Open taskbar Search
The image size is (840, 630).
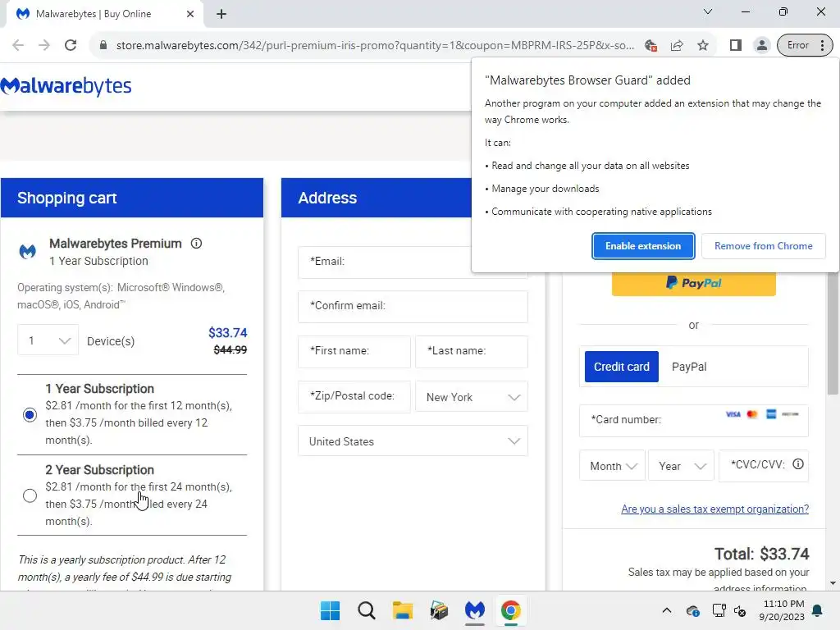coord(367,610)
